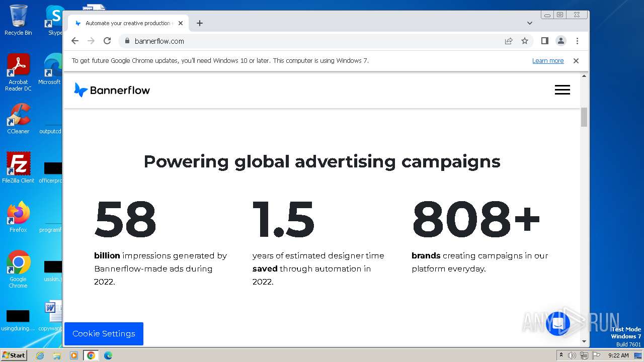The image size is (644, 362).
Task: Close the 'Automate your creative production' tab
Action: click(x=181, y=23)
